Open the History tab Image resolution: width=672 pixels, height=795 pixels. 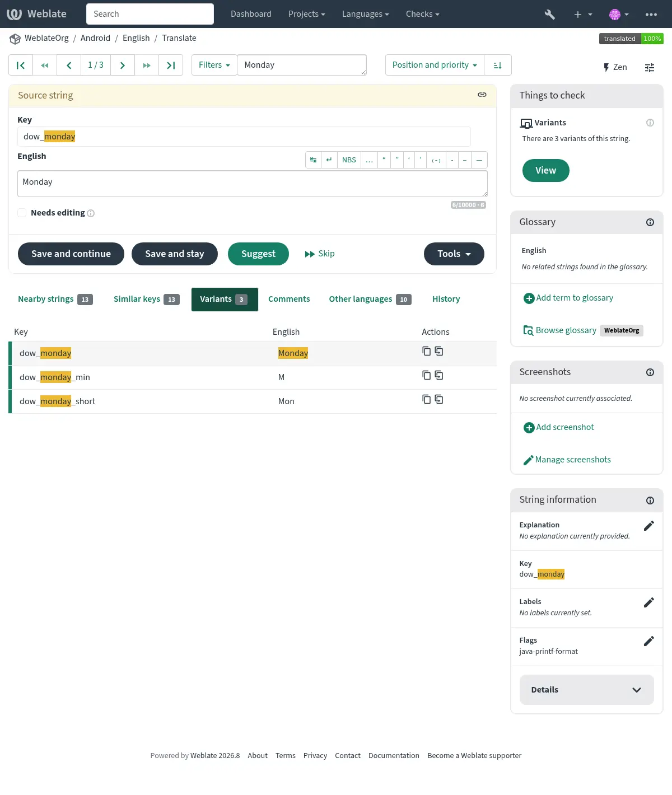tap(446, 299)
